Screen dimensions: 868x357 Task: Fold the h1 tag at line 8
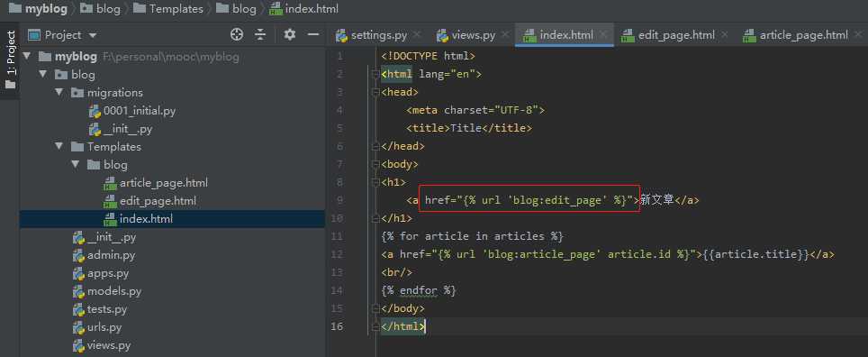375,182
